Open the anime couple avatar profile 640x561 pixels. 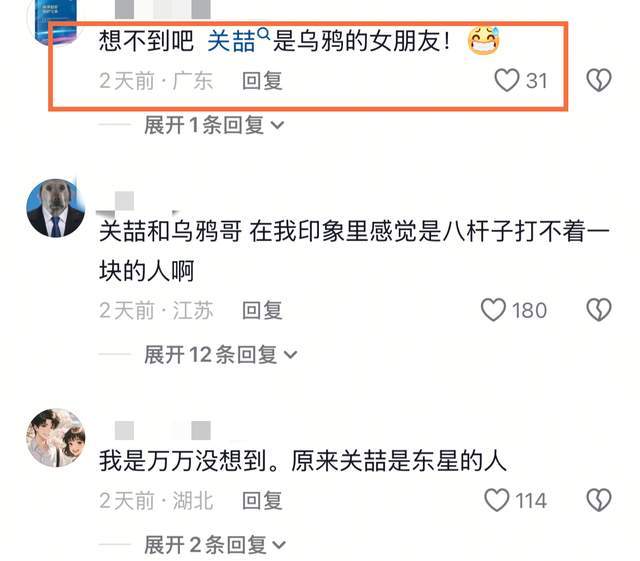point(56,438)
